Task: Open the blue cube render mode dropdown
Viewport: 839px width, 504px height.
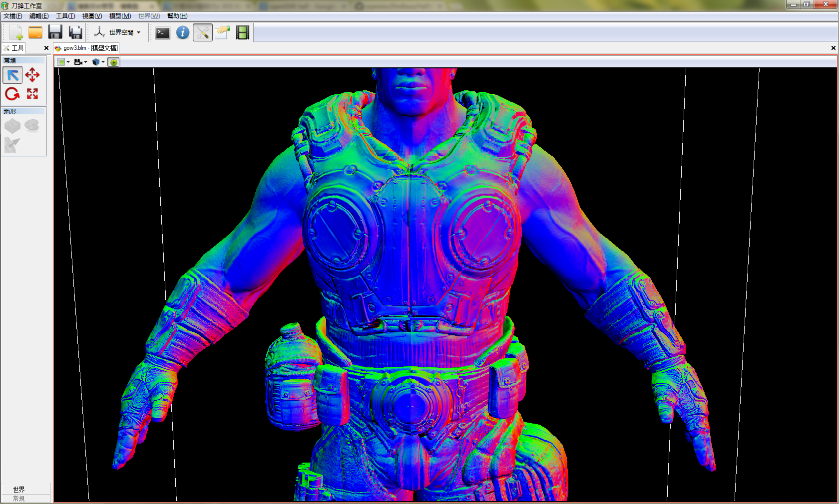Action: pos(98,62)
